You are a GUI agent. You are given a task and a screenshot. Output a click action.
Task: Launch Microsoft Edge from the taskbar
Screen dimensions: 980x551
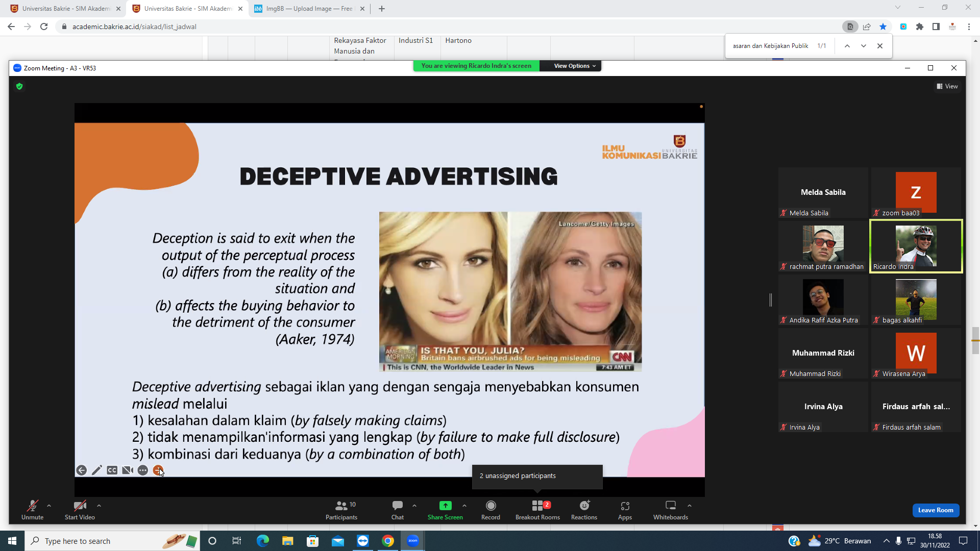click(x=263, y=541)
